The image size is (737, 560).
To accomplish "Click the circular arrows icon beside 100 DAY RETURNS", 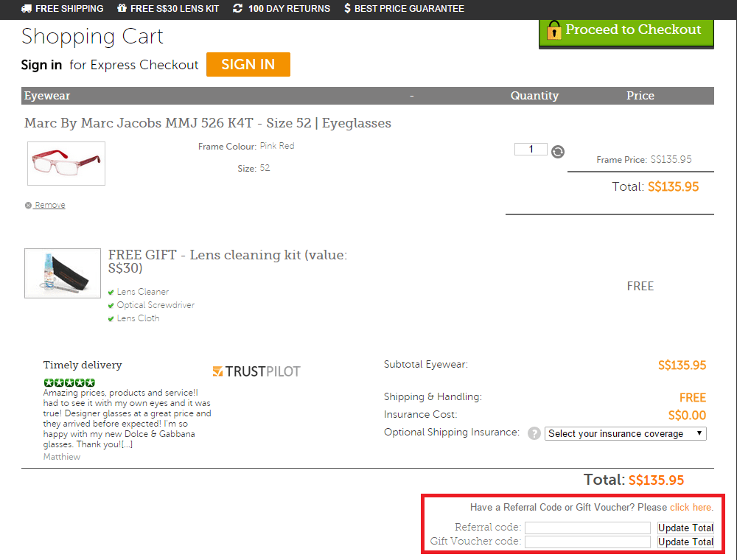I will click(x=237, y=9).
